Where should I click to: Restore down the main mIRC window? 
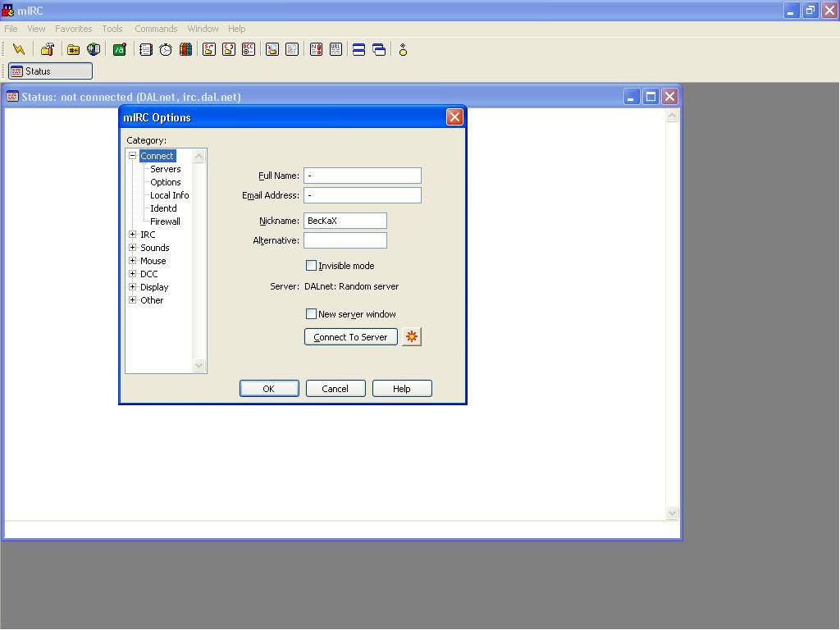click(x=810, y=10)
